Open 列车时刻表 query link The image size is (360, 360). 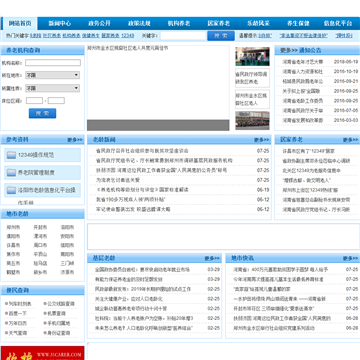click(20, 304)
